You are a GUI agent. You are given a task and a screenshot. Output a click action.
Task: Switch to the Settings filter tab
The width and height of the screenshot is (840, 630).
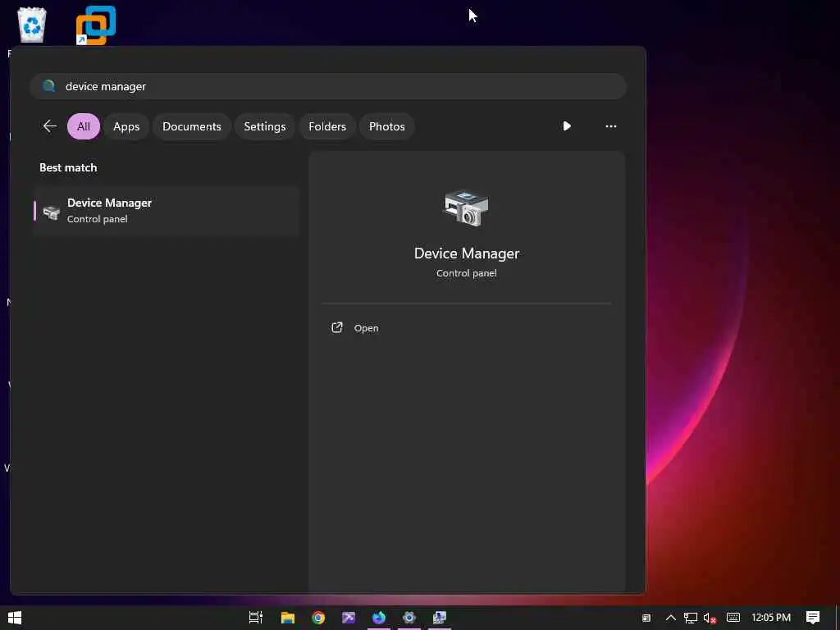(x=265, y=126)
